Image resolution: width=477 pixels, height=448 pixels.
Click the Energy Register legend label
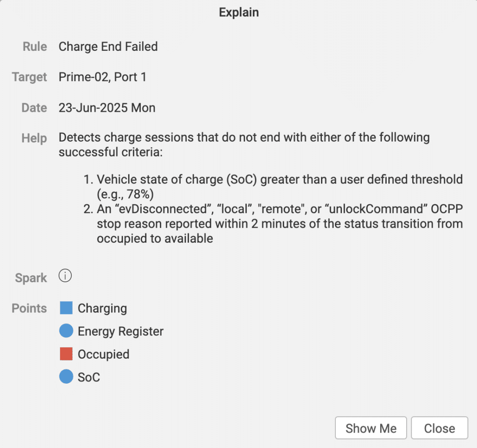(121, 331)
